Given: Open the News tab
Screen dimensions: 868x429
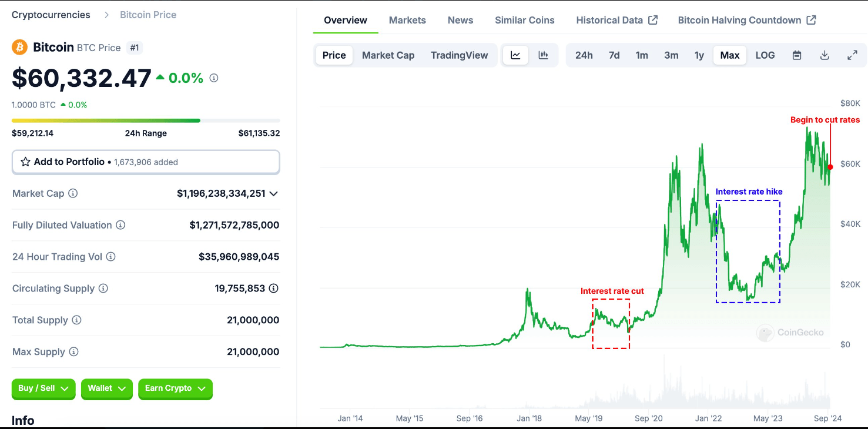Looking at the screenshot, I should (x=460, y=19).
